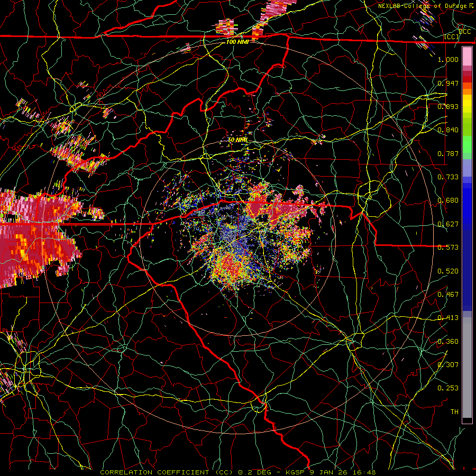Click the [CC] label above the color scale
The image size is (476, 476).
coord(452,36)
